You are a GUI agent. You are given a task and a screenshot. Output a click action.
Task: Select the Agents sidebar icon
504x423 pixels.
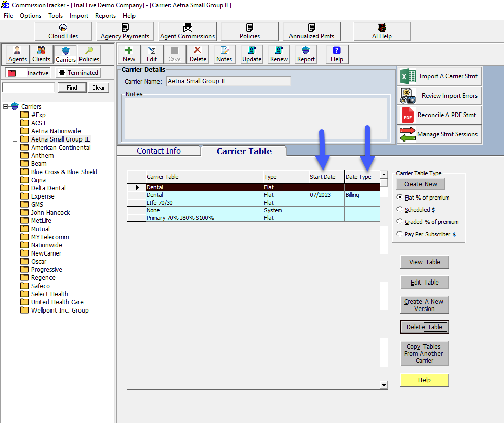tap(17, 54)
